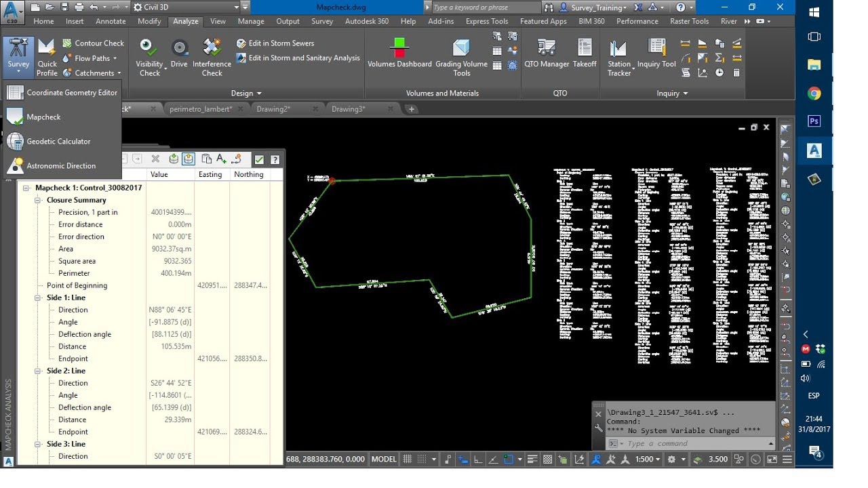Open the Station Tracker tool
Viewport: 868px width, 488px height.
pos(618,58)
